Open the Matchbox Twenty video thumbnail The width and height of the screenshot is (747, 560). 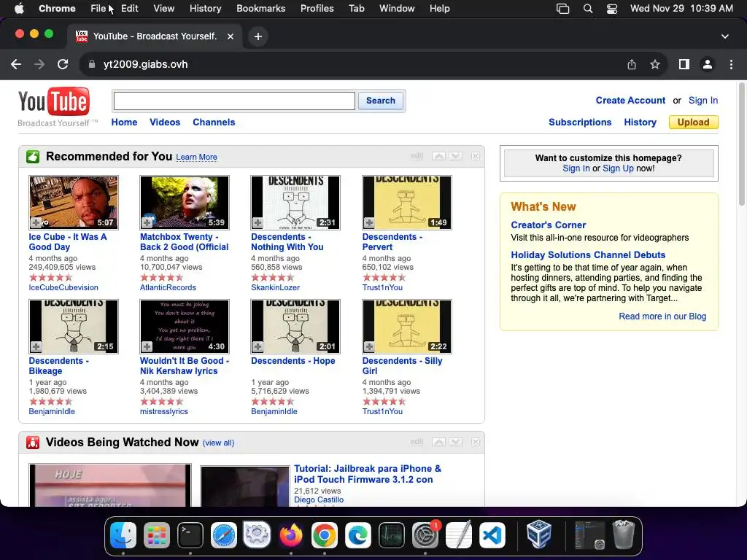[185, 203]
